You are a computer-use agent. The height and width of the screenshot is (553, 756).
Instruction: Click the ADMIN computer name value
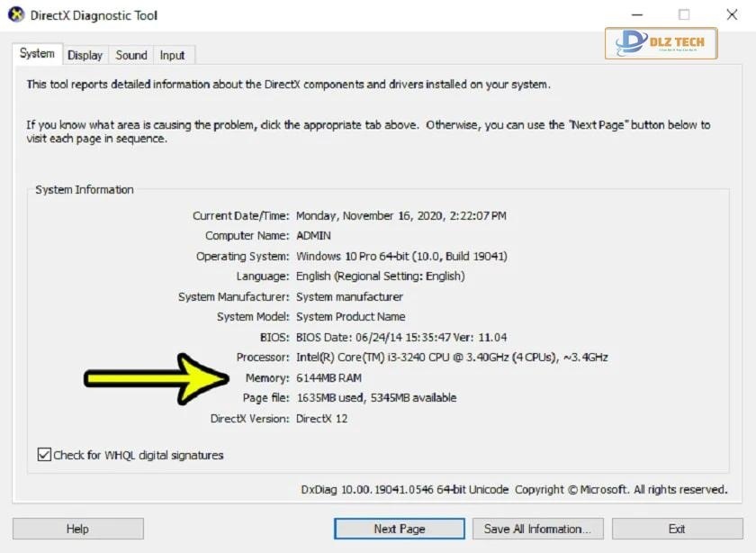pyautogui.click(x=315, y=236)
